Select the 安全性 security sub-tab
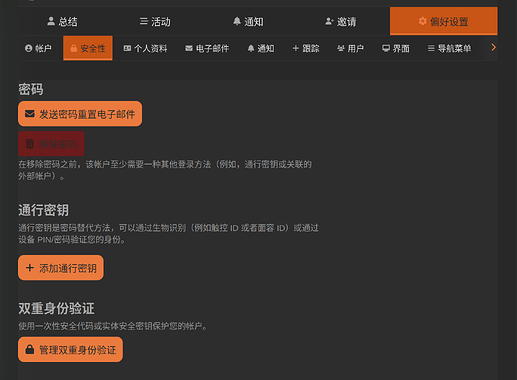The height and width of the screenshot is (380, 517). click(x=88, y=48)
